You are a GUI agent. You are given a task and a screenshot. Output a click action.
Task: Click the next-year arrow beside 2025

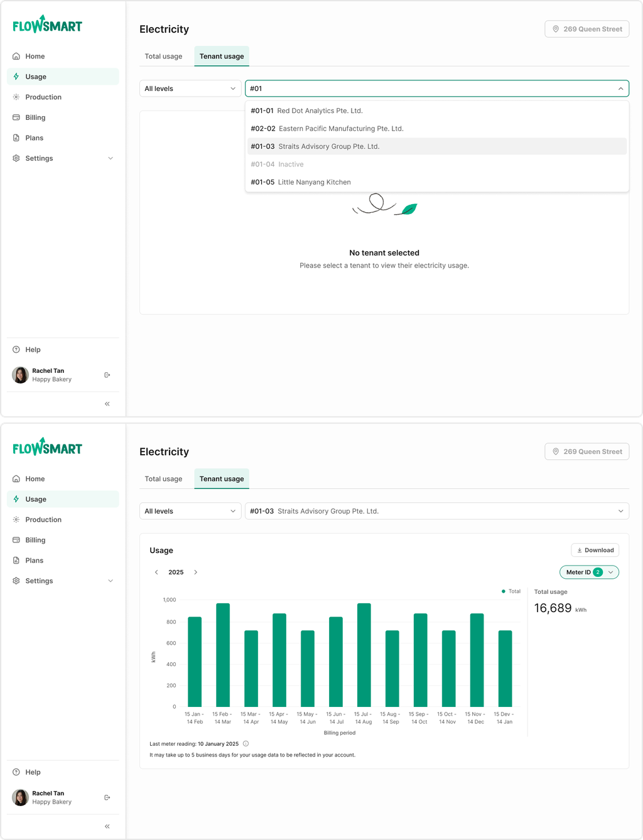click(x=195, y=572)
